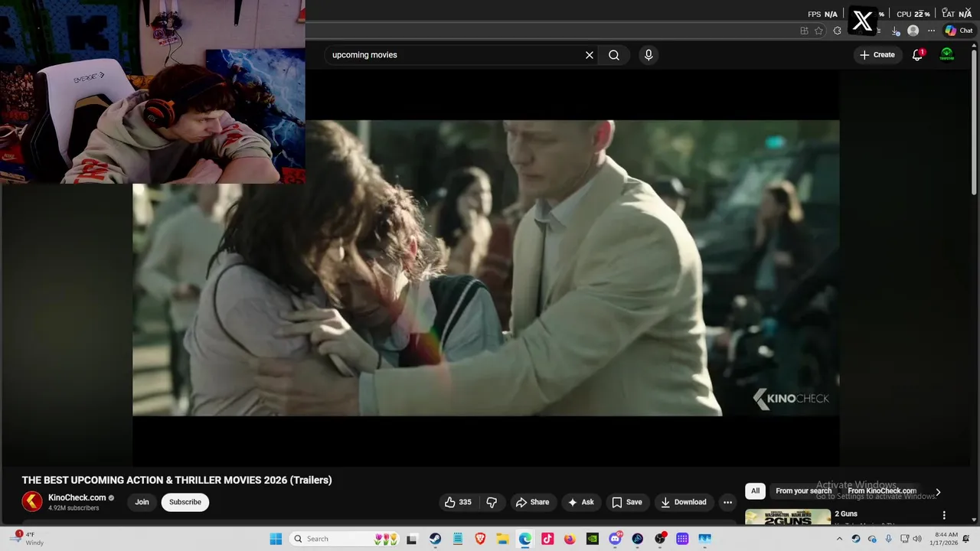Favorite this page with star icon
Screen dimensions: 980x551
[818, 31]
